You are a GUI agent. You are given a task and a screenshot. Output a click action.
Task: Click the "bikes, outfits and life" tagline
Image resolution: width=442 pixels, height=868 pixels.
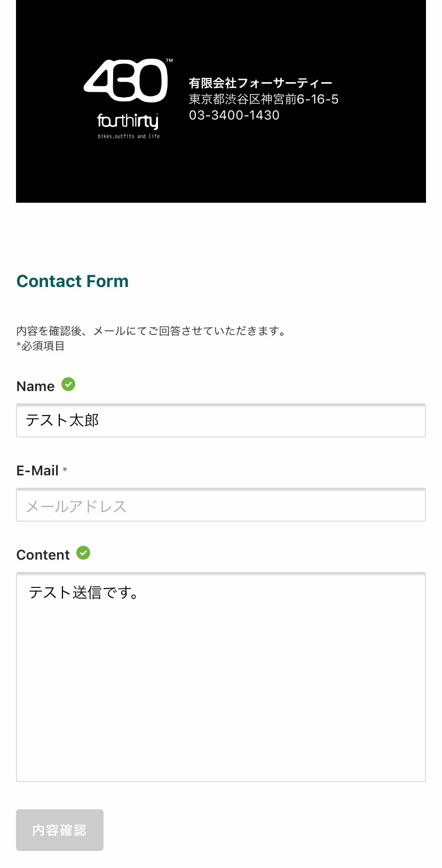point(129,137)
